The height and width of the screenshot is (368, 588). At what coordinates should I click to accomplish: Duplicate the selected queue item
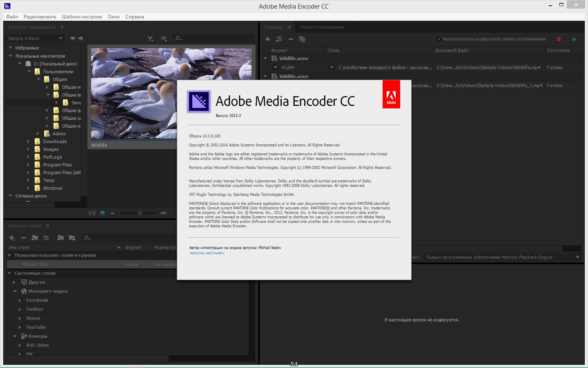(302, 39)
